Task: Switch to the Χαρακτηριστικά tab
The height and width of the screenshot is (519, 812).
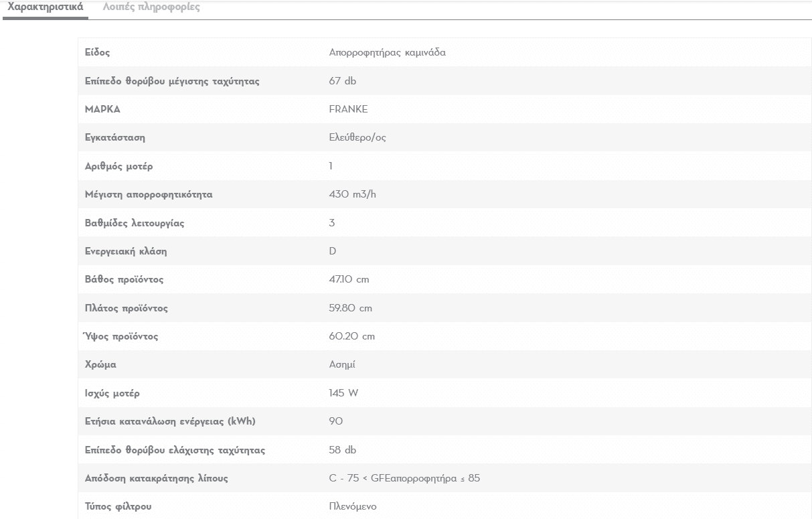Action: pyautogui.click(x=45, y=7)
